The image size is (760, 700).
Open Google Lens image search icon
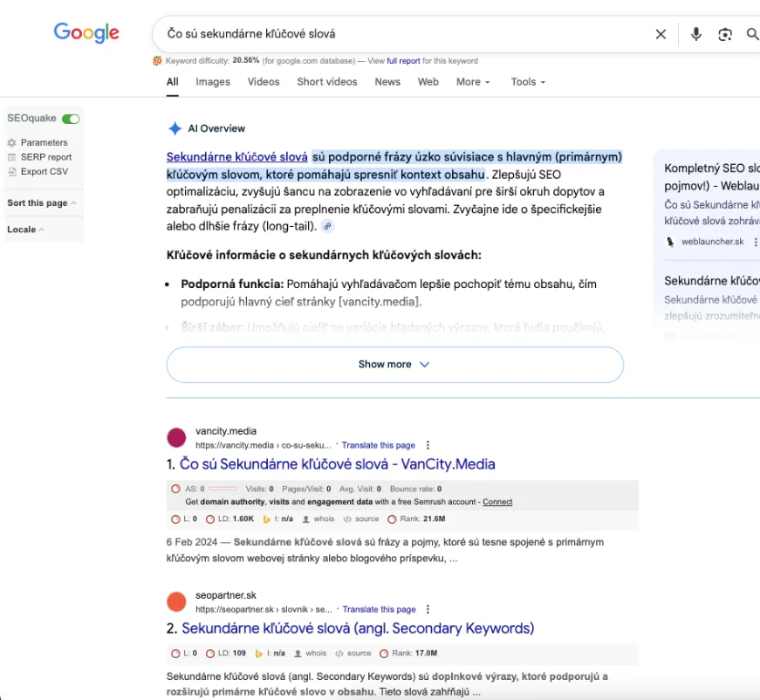tap(724, 34)
